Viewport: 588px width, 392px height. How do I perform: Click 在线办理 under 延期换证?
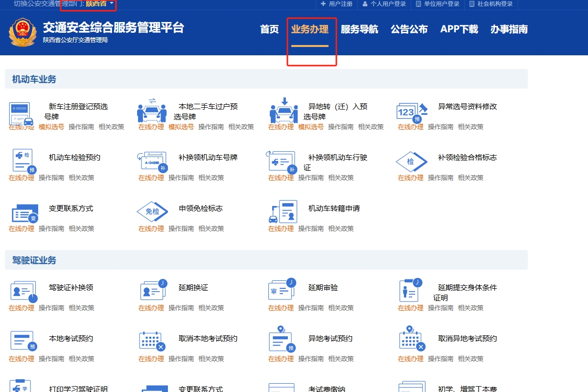pyautogui.click(x=151, y=308)
